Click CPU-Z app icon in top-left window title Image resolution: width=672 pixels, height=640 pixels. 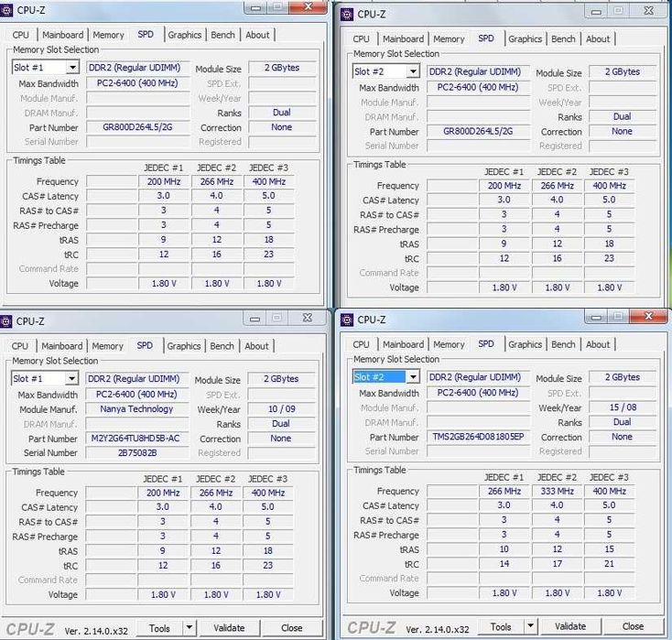click(x=5, y=10)
